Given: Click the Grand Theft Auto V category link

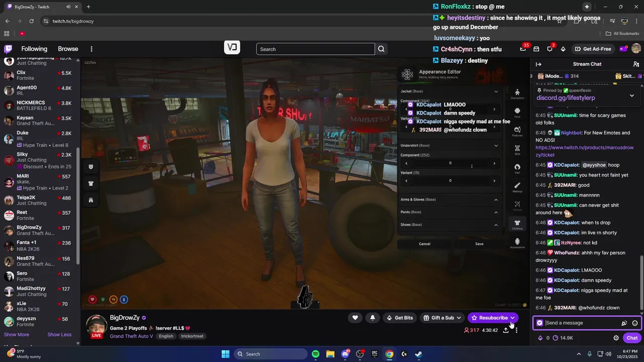Looking at the screenshot, I should click(132, 336).
